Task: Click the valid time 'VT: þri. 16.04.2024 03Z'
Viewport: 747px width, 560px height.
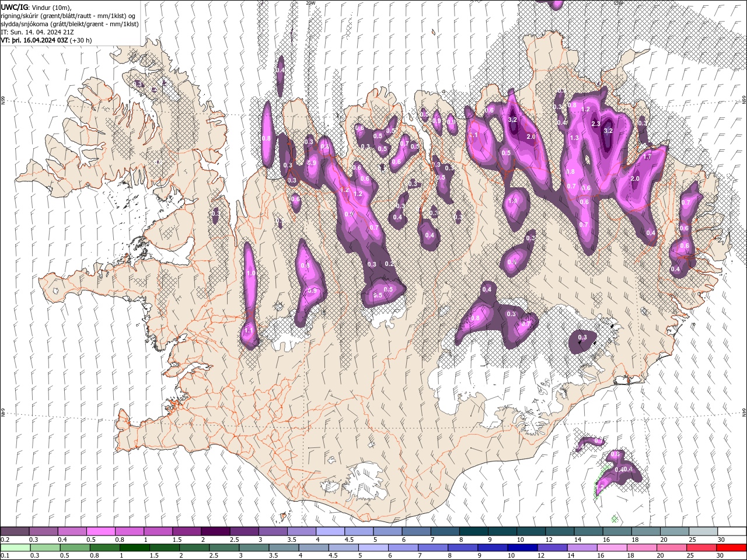Action: [x=34, y=41]
